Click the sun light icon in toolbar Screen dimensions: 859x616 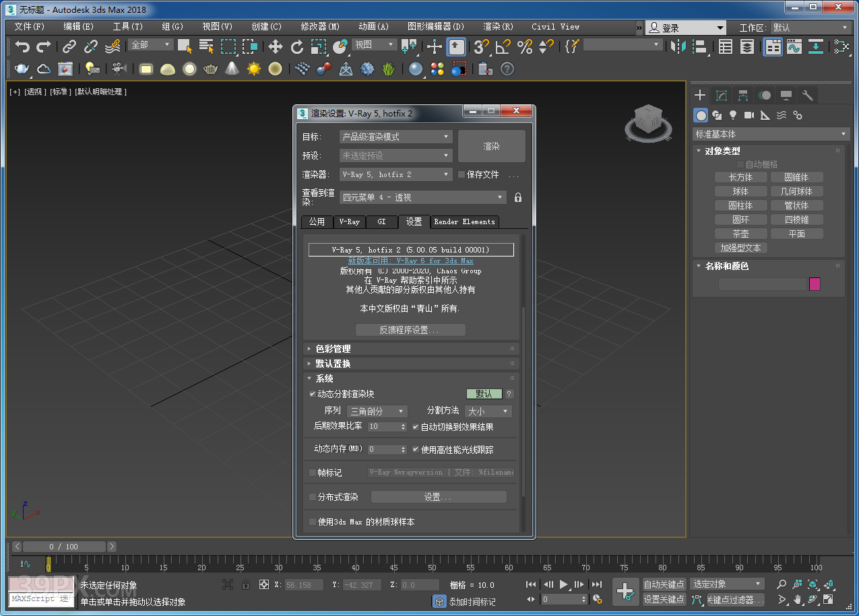pos(253,69)
